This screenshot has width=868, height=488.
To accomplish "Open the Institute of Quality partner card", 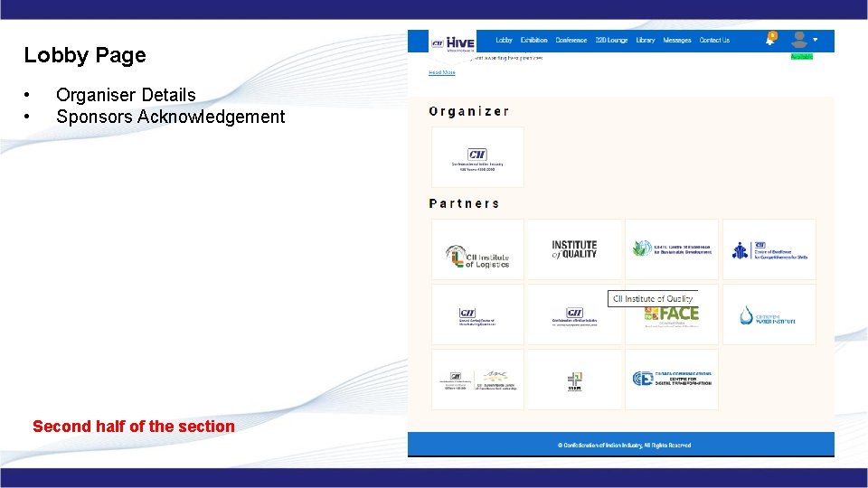I will [575, 249].
